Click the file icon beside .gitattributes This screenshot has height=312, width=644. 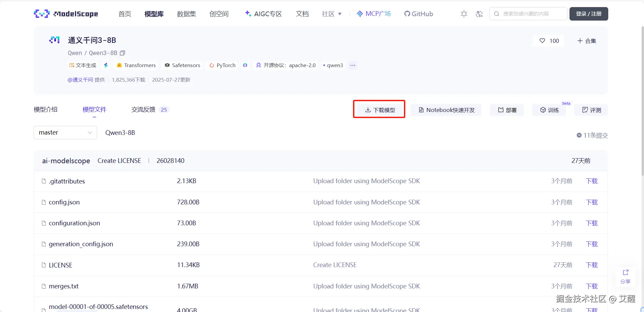click(43, 181)
